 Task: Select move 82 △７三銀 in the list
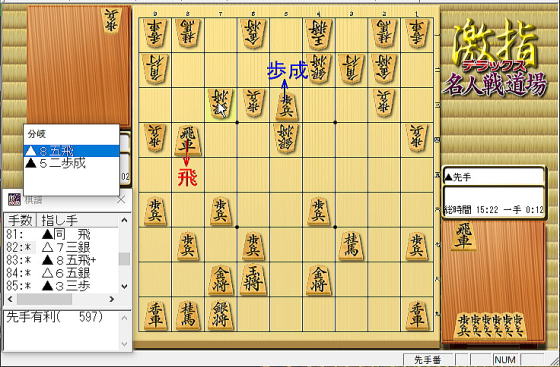click(x=61, y=247)
